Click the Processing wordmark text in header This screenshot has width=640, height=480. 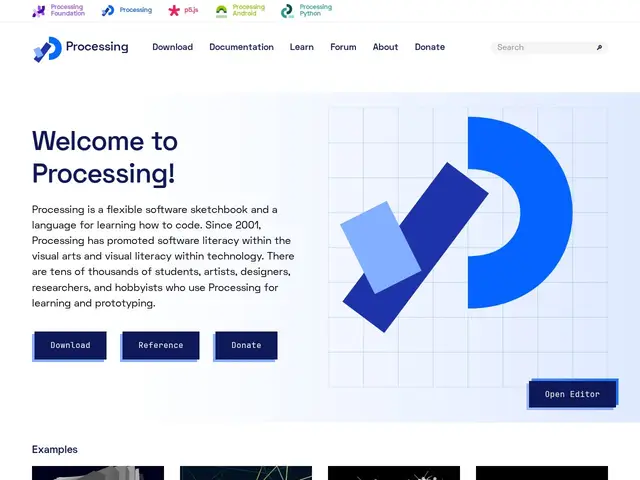97,47
